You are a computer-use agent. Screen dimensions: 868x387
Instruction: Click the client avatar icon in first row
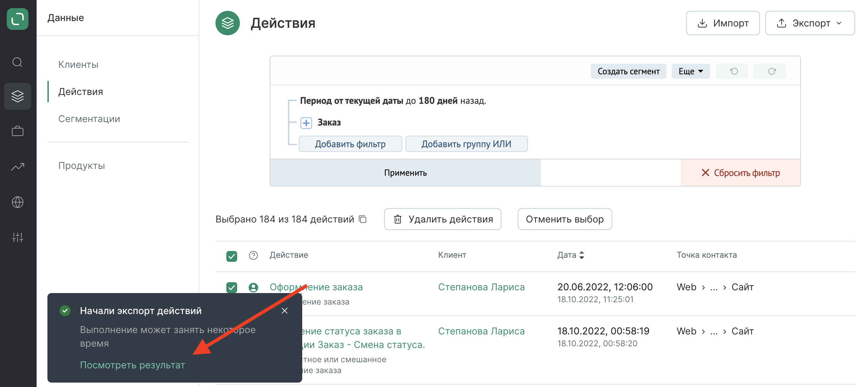click(x=253, y=287)
